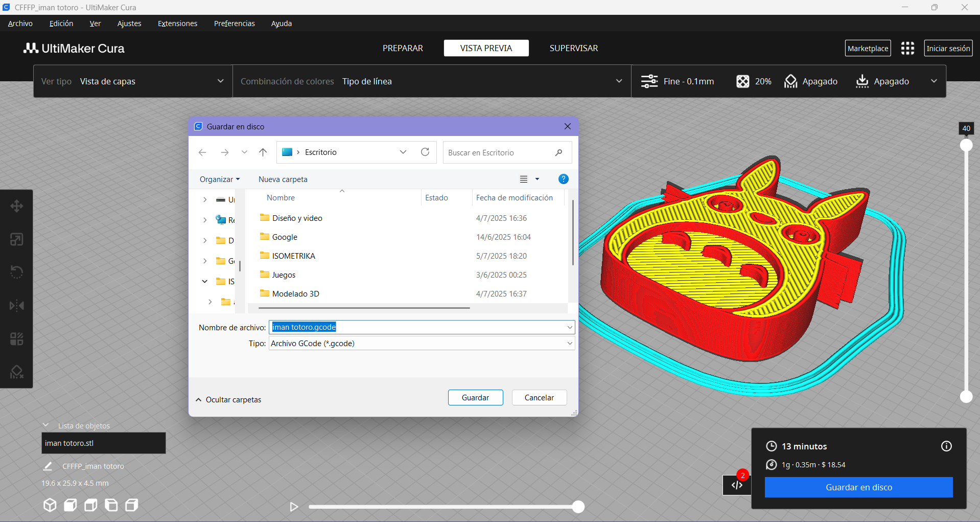Open print settings sliders icon

[649, 81]
